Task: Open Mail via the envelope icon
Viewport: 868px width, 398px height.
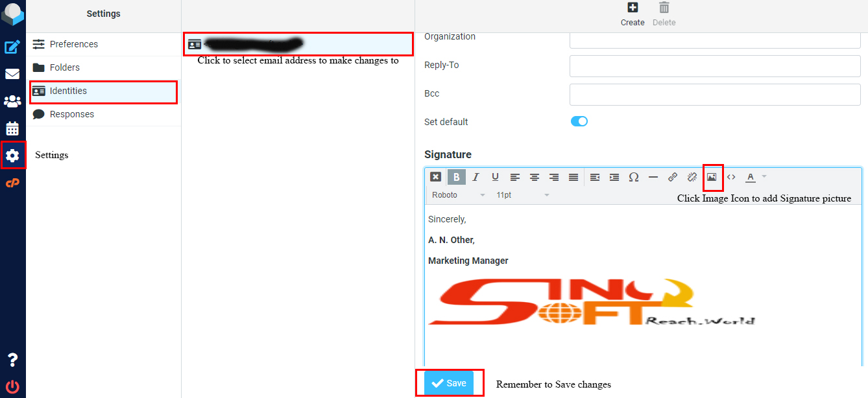Action: [x=12, y=74]
